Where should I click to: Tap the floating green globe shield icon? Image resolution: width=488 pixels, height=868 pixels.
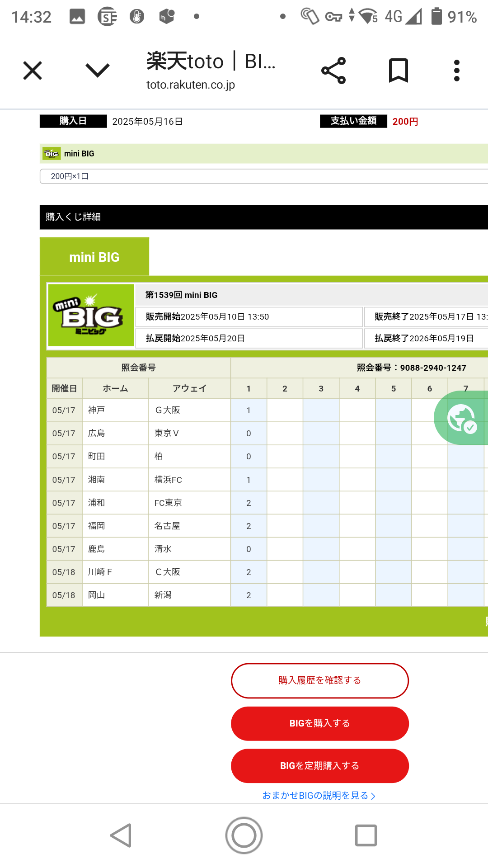click(462, 418)
